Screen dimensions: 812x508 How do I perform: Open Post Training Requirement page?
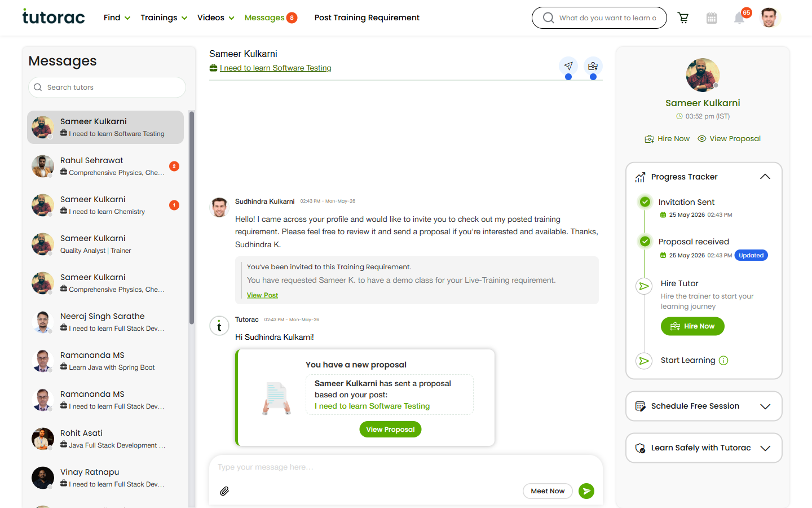click(x=367, y=17)
